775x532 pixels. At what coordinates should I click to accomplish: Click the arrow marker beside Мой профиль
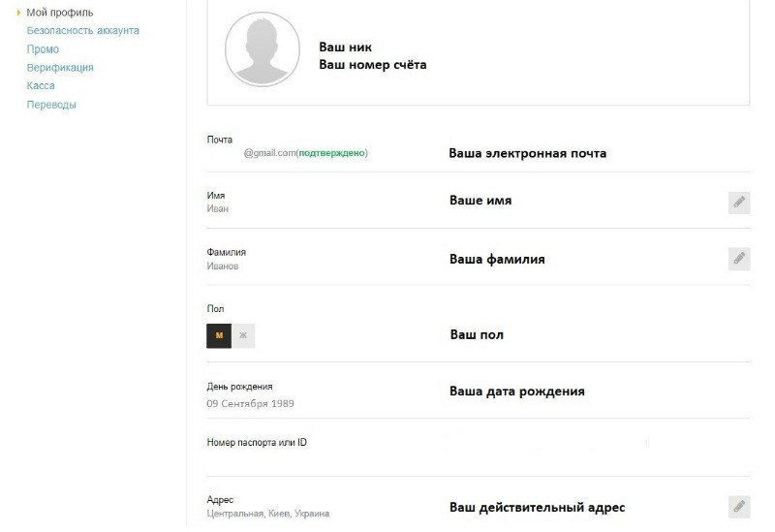(x=18, y=13)
